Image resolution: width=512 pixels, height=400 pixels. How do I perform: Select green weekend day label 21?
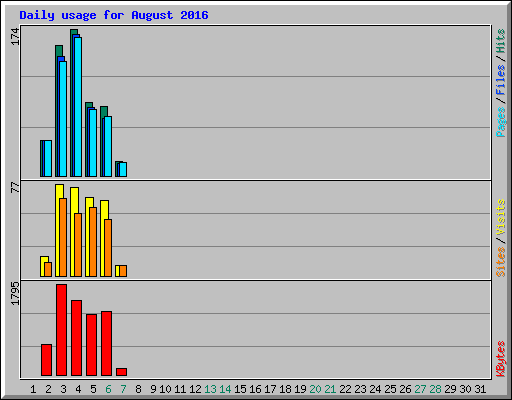point(330,389)
